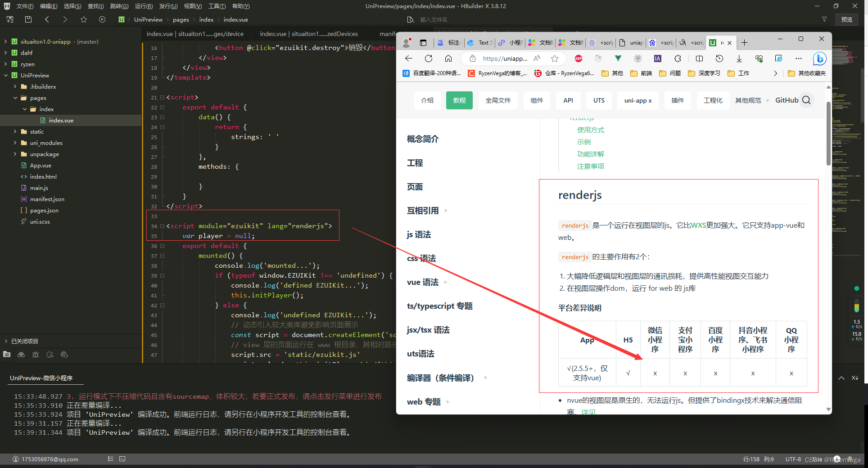Open the cloud panel icon in sidebar bottom
Viewport: 868px width, 468px height.
point(64,355)
